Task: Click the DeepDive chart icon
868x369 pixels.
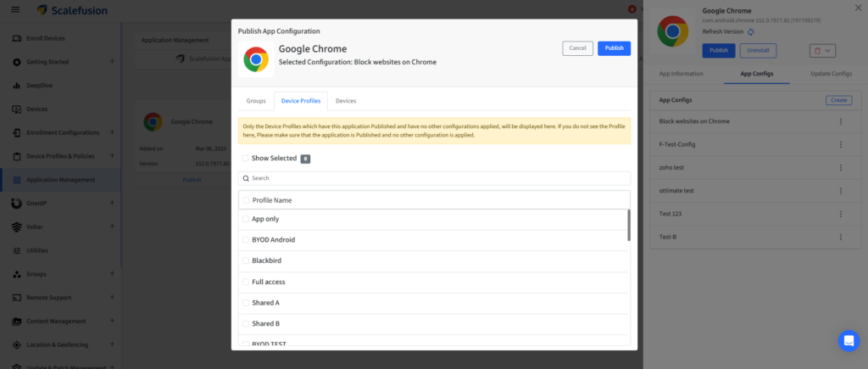Action: pyautogui.click(x=17, y=86)
